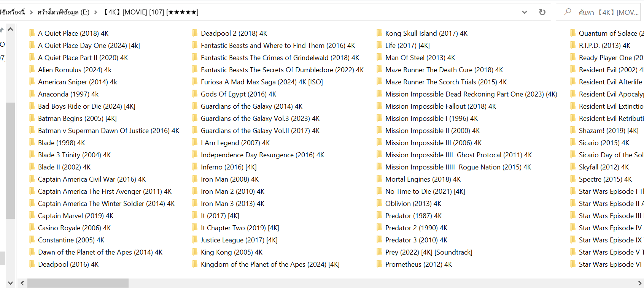Select the folder icon of Spectre (2015) 4K
Viewport: 644px width, 288px height.
click(x=573, y=179)
